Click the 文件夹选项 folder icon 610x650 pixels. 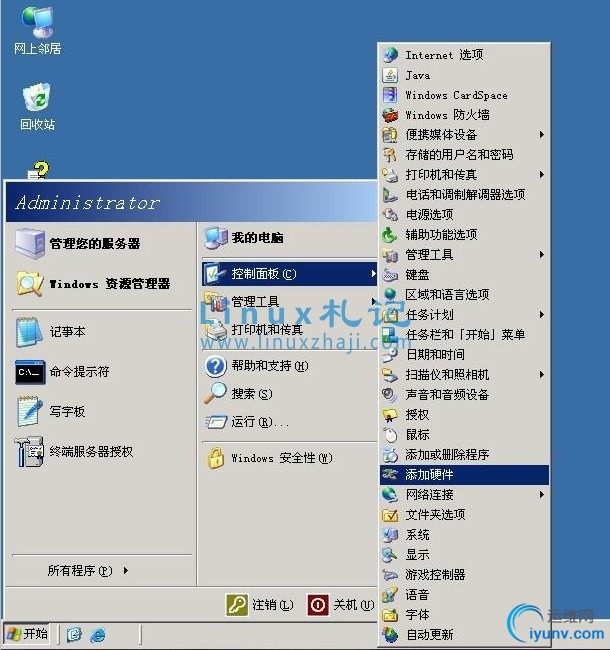(x=390, y=514)
